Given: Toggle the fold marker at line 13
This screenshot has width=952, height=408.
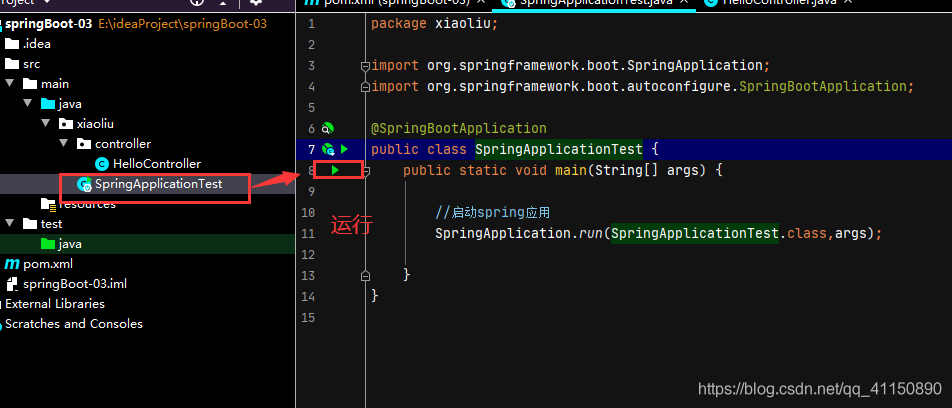Looking at the screenshot, I should pos(365,276).
